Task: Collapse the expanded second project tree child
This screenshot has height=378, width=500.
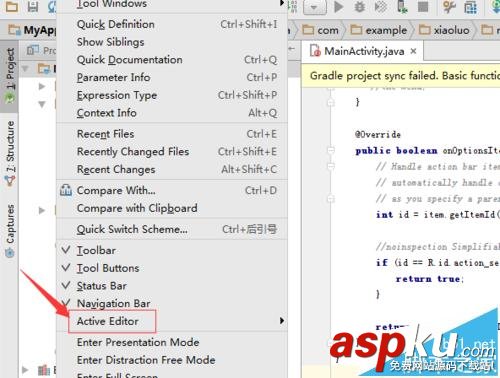Action: coord(42,104)
